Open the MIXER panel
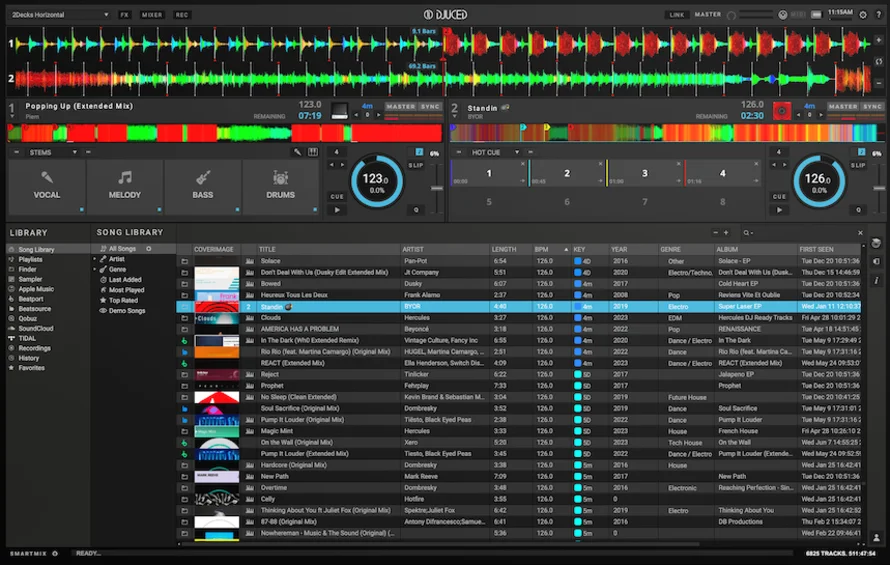890x565 pixels. tap(152, 15)
